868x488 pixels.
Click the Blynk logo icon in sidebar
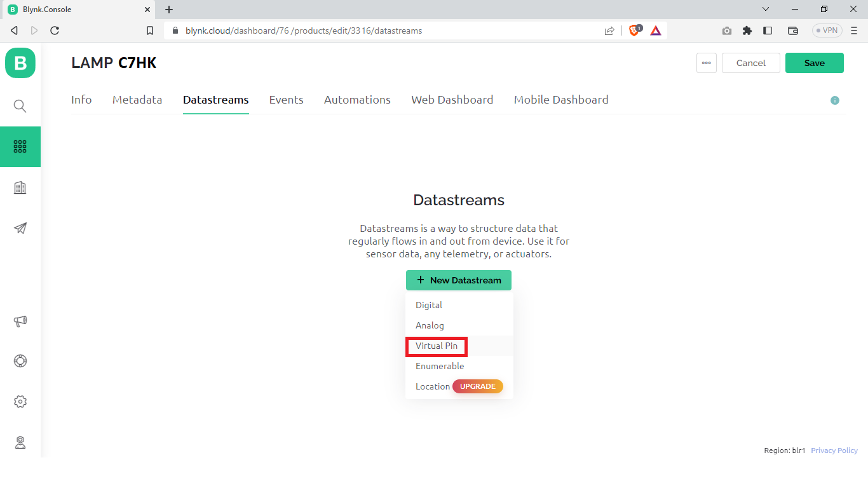pyautogui.click(x=20, y=63)
